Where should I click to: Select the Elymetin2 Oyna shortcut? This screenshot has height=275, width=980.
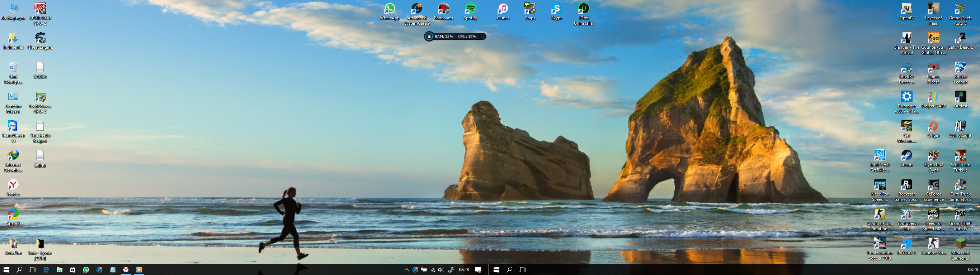[x=933, y=161]
